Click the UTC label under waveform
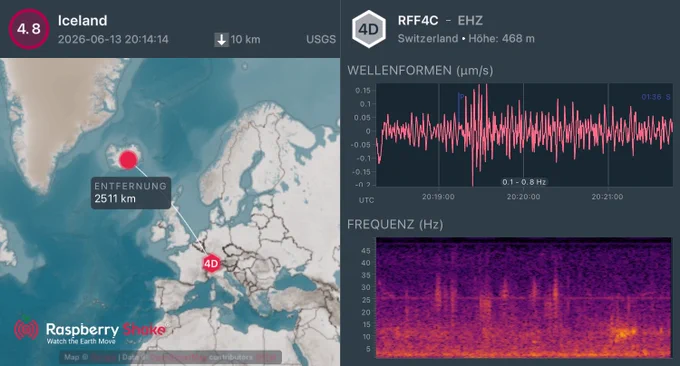Image resolution: width=680 pixels, height=366 pixels. click(x=366, y=200)
